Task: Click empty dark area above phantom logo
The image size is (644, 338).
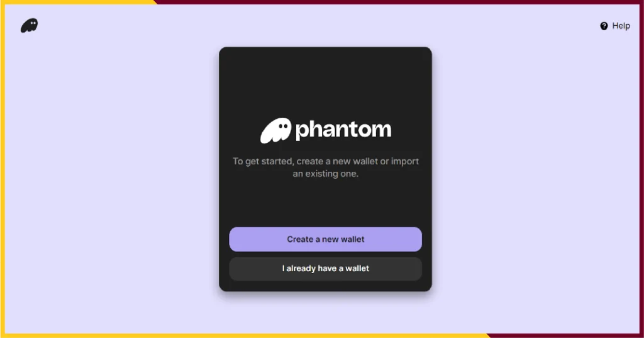Action: point(325,82)
